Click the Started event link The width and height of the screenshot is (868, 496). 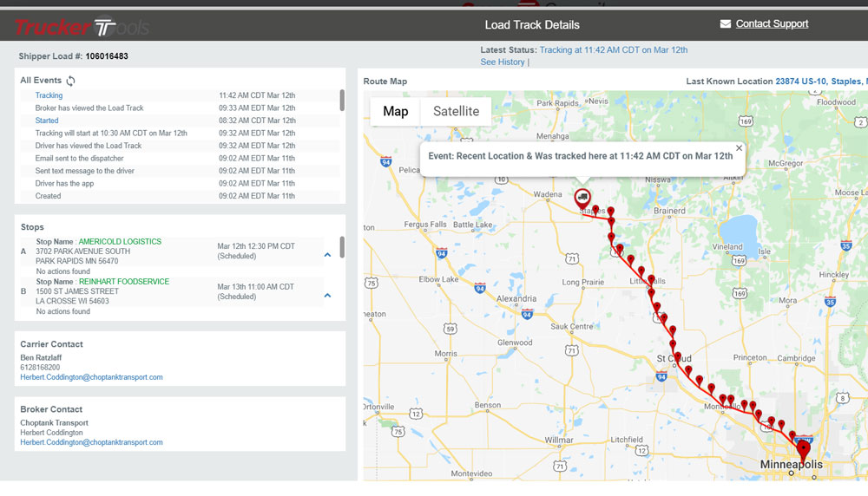(x=47, y=121)
